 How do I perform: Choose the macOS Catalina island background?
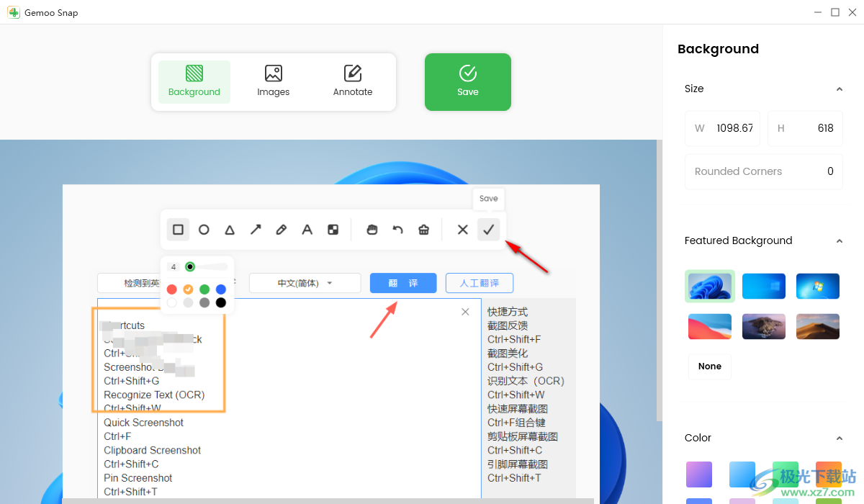[764, 326]
